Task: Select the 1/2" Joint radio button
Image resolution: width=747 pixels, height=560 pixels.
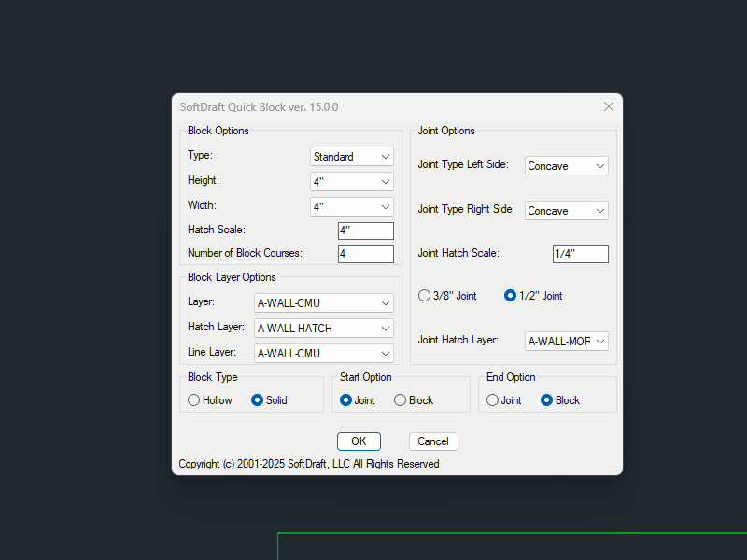Action: 510,295
